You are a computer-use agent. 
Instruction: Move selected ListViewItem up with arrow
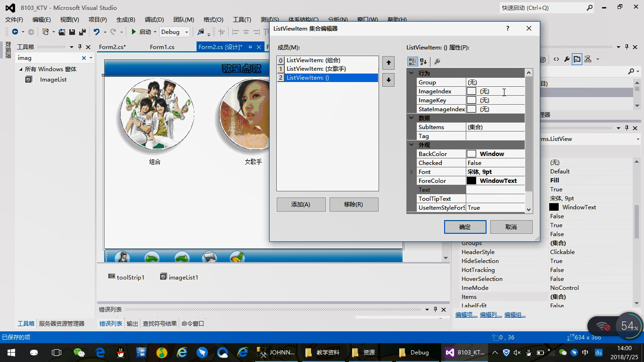[388, 62]
